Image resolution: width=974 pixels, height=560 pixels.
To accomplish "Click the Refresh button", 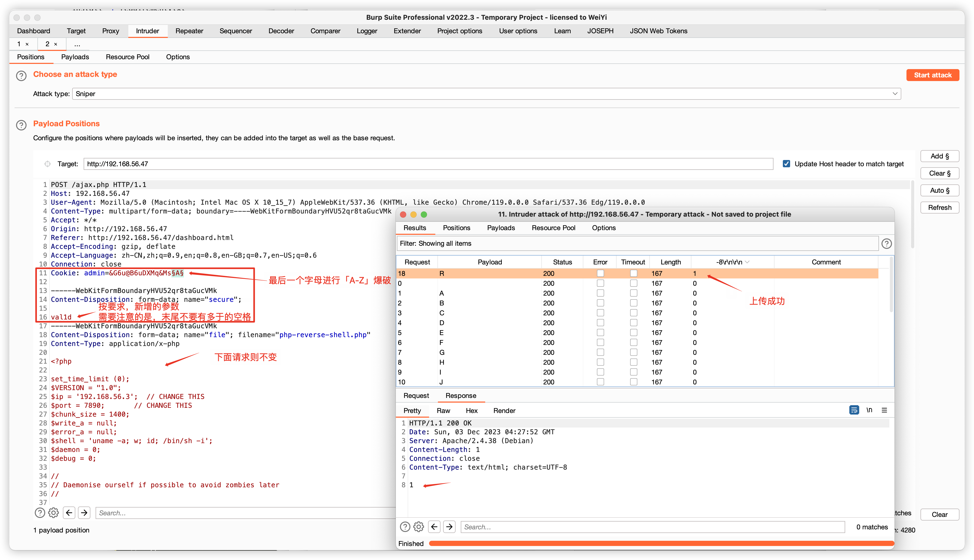I will [939, 207].
